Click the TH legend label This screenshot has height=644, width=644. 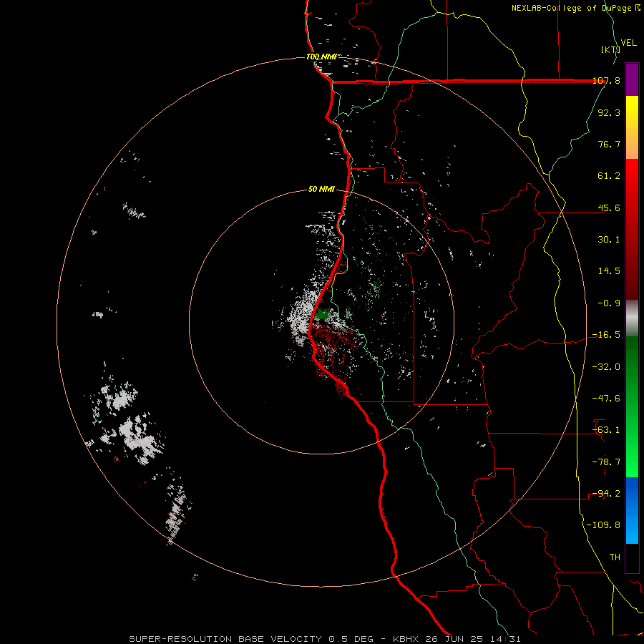[615, 557]
